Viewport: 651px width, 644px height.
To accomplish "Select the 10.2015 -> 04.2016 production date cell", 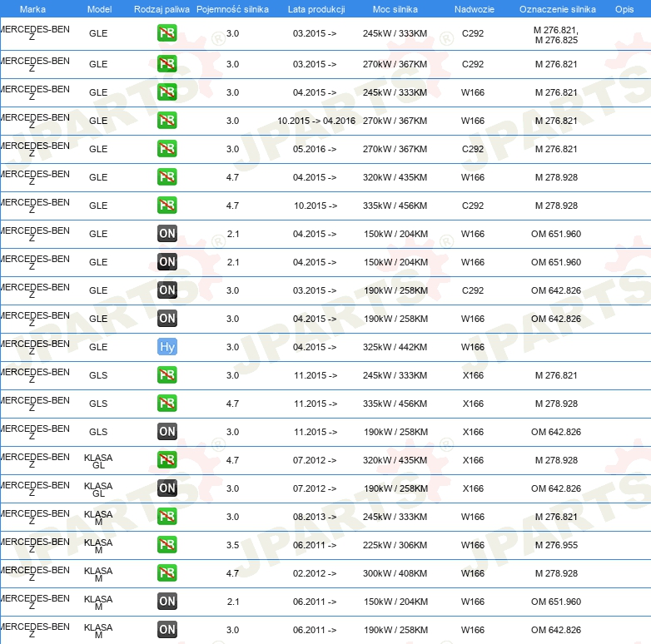I will click(316, 121).
